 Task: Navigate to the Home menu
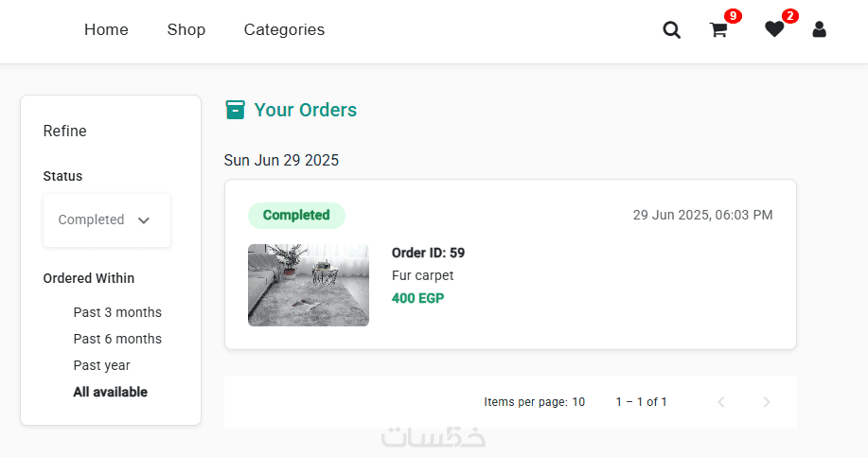click(x=106, y=30)
